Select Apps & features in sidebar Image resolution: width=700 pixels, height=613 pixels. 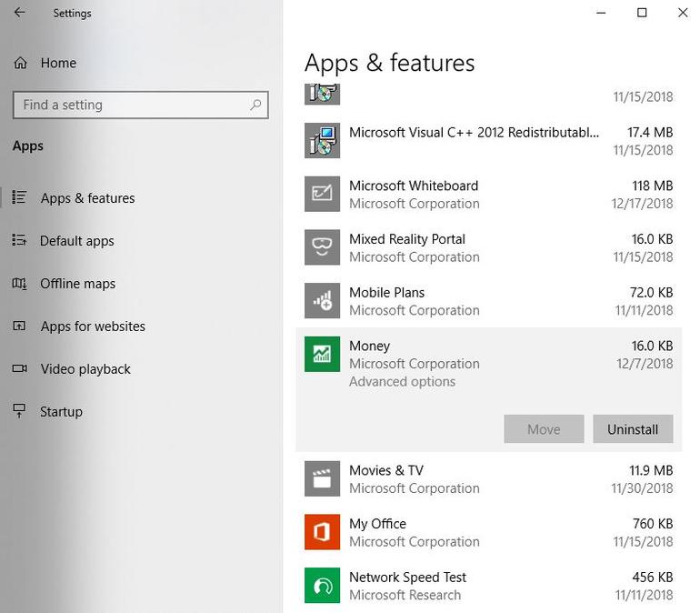tap(87, 197)
